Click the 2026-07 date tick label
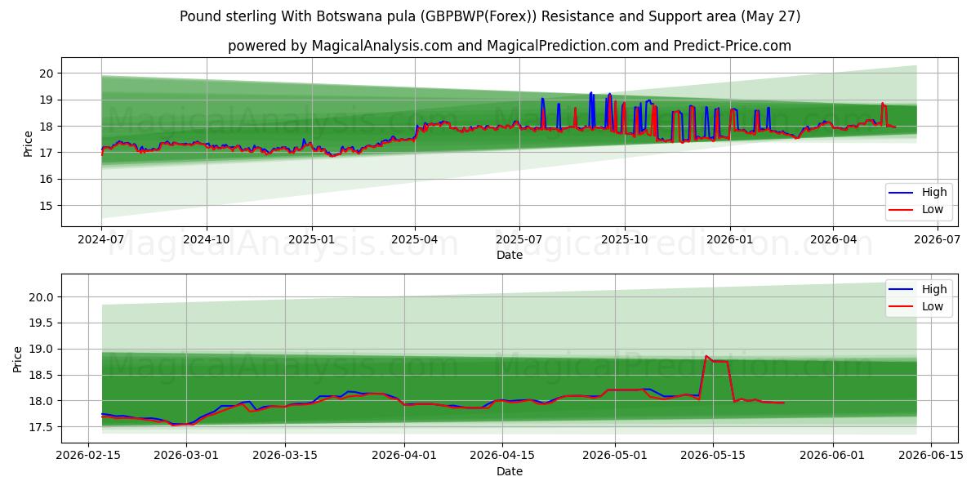 937,241
